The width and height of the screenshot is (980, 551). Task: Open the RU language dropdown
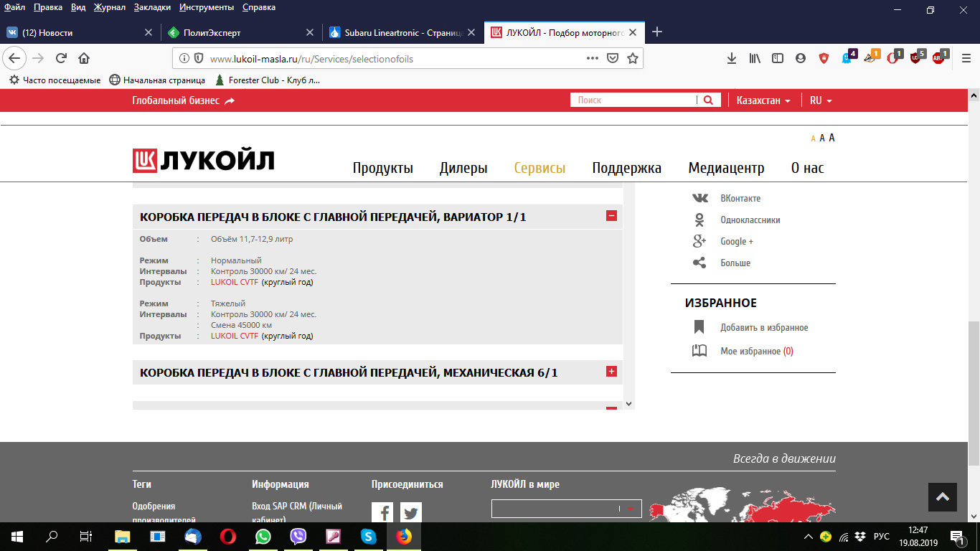821,100
